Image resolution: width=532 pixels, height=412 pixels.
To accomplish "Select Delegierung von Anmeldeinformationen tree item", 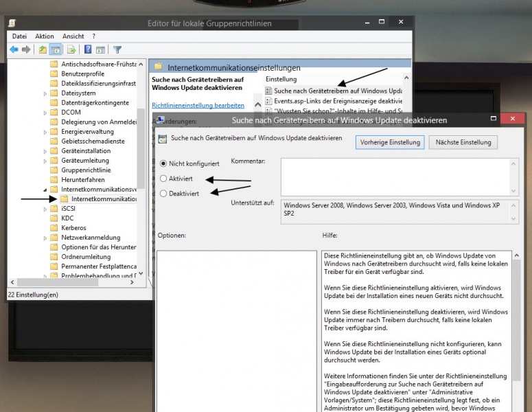I will coord(99,122).
